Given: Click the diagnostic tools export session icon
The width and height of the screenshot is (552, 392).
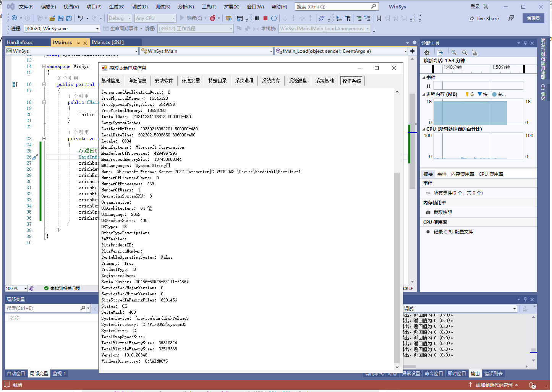Looking at the screenshot, I should point(440,53).
